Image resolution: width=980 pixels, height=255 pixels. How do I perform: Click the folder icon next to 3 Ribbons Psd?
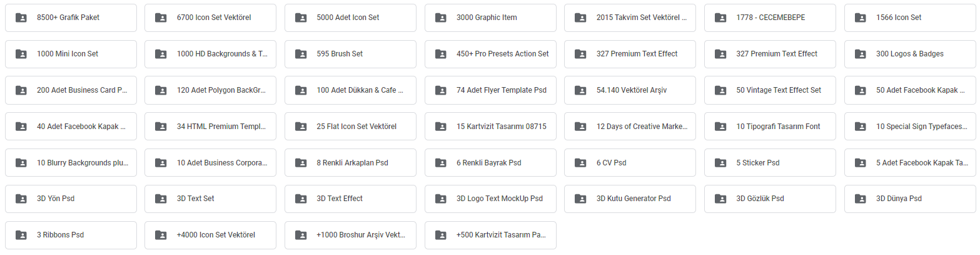(21, 236)
